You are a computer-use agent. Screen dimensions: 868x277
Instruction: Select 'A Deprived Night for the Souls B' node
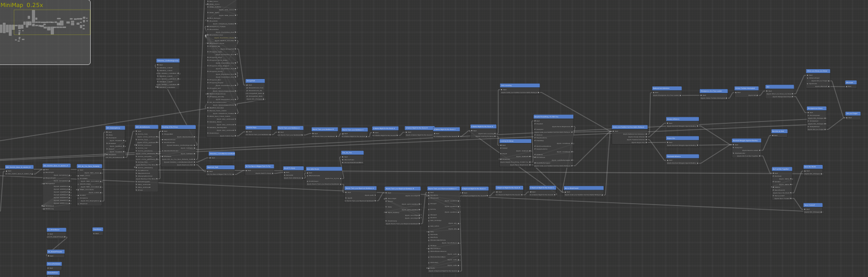click(509, 188)
